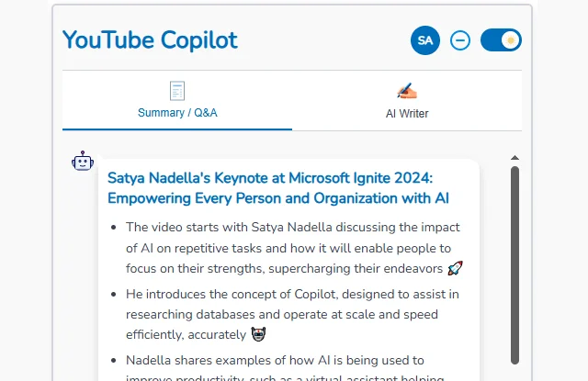The height and width of the screenshot is (381, 588).
Task: Click the rocket emoji in first bullet
Action: click(456, 268)
